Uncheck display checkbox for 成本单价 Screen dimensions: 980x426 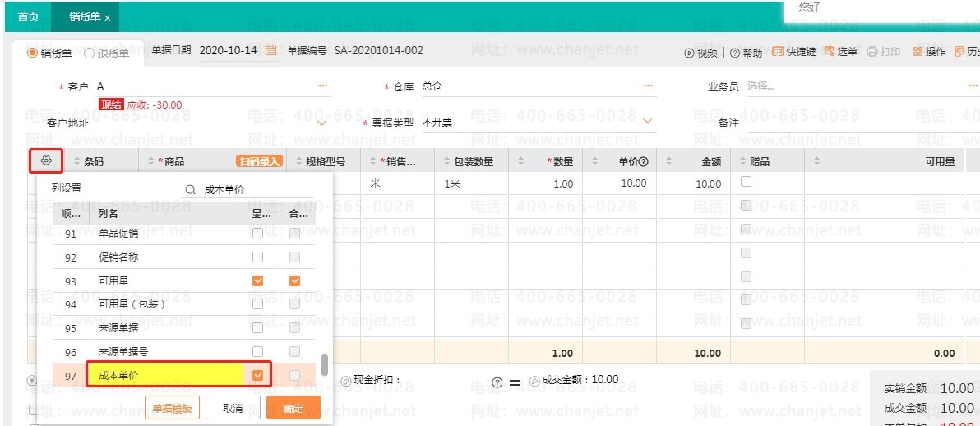pyautogui.click(x=258, y=375)
